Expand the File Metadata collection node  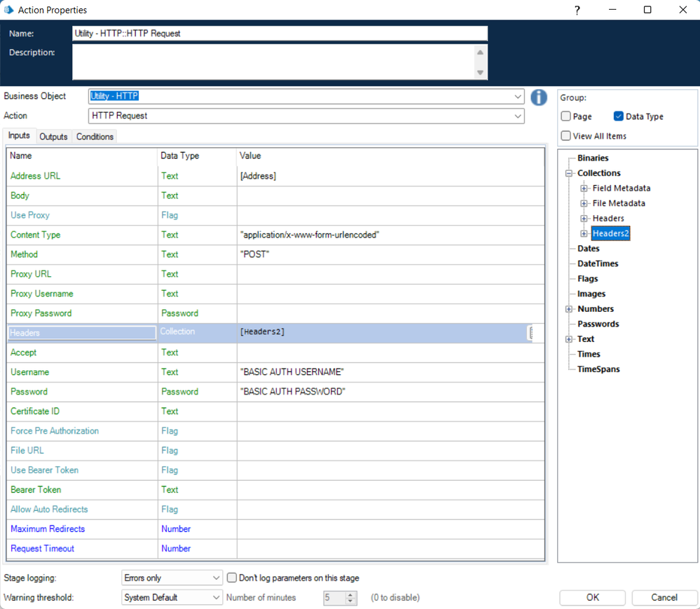584,203
